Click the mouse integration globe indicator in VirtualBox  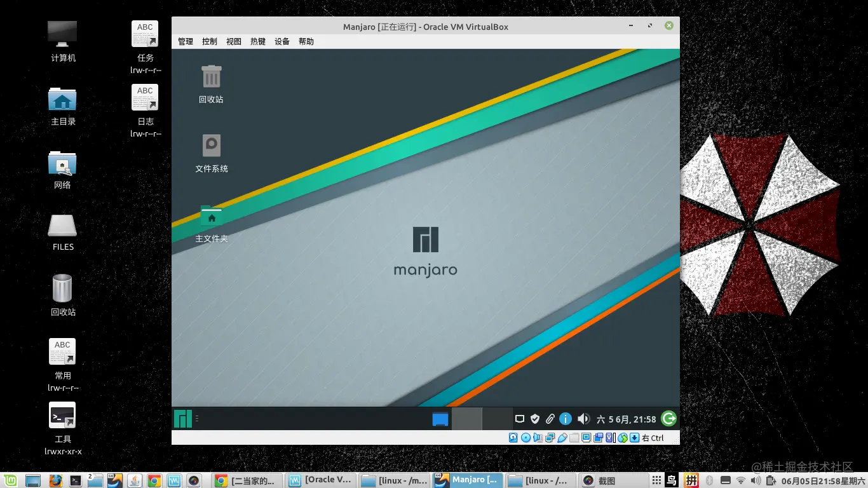point(623,438)
